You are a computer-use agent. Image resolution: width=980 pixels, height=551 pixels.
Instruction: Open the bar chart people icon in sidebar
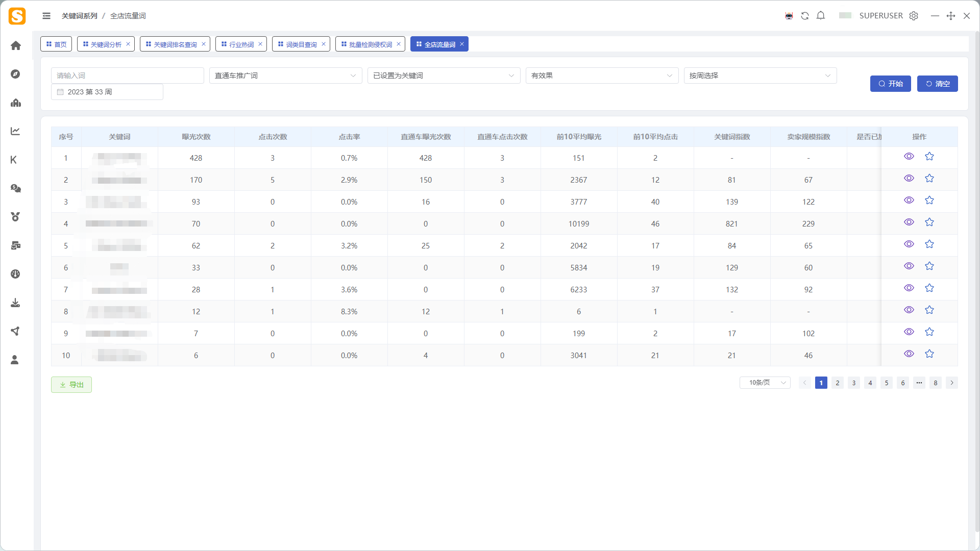[15, 103]
